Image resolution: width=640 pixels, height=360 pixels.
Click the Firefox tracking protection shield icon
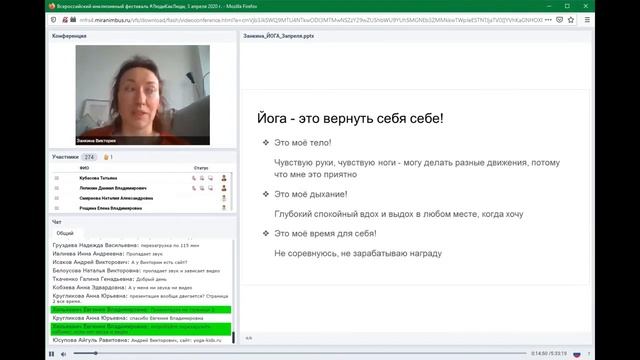(53, 20)
